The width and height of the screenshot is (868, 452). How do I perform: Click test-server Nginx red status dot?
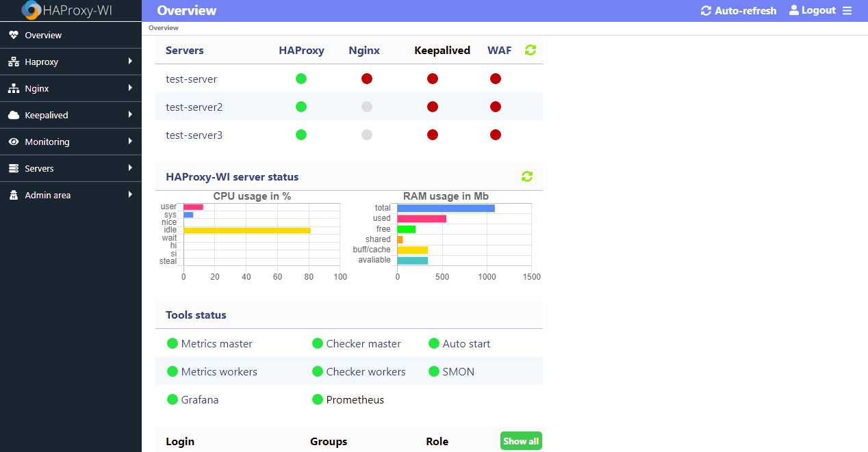[x=367, y=79]
